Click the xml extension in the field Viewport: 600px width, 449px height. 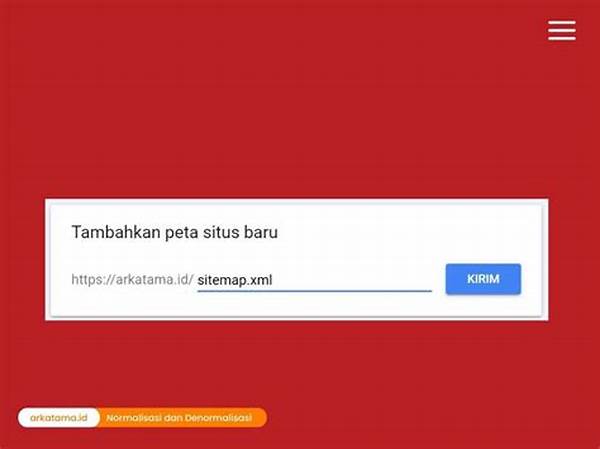pos(261,280)
